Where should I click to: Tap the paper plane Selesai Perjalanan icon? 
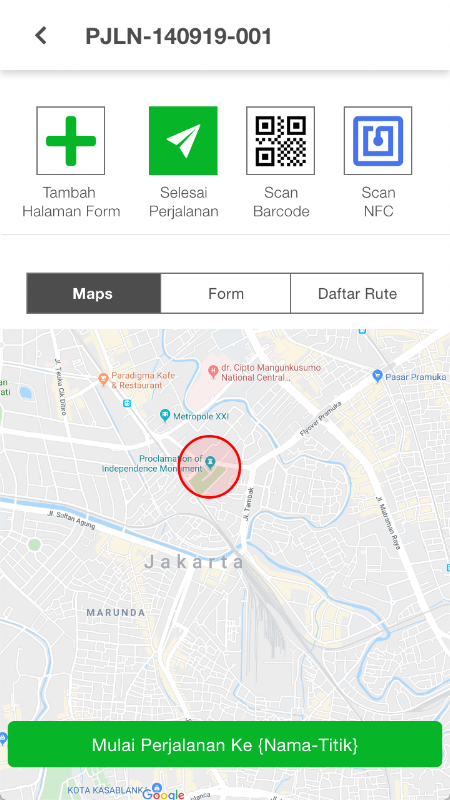[183, 141]
